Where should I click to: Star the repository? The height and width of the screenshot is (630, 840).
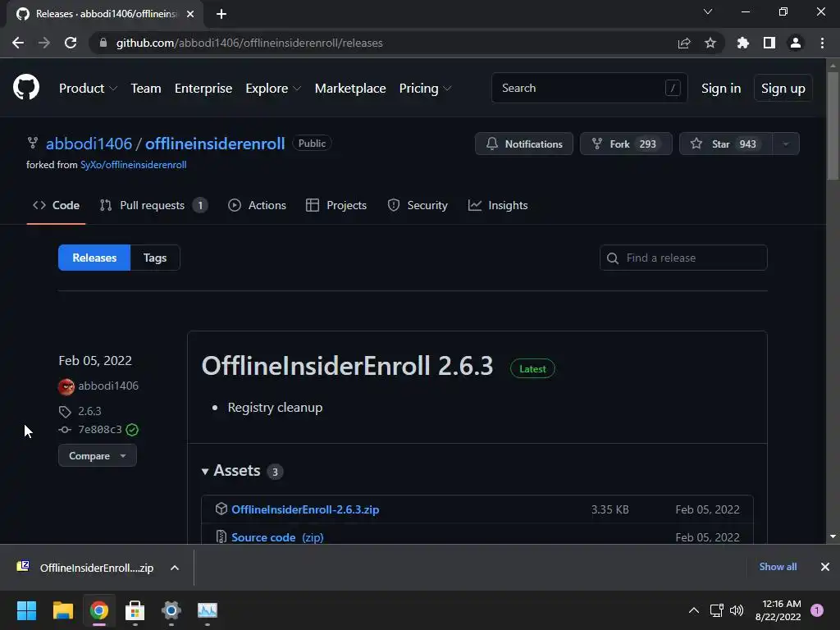(726, 144)
